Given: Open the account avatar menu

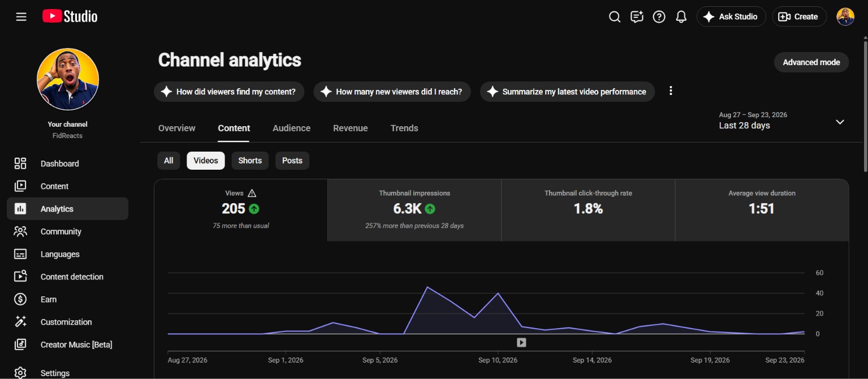Looking at the screenshot, I should [845, 17].
